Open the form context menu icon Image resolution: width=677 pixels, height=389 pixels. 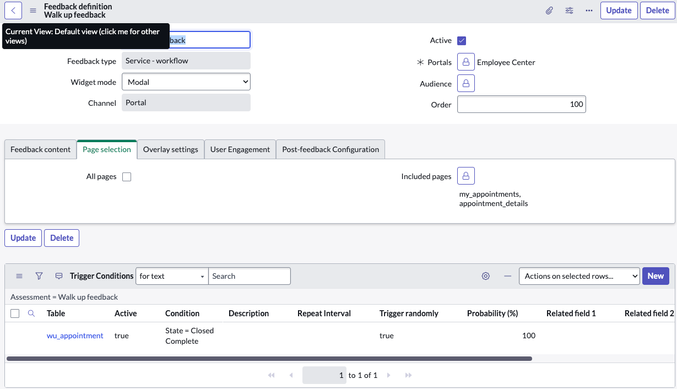pyautogui.click(x=33, y=10)
